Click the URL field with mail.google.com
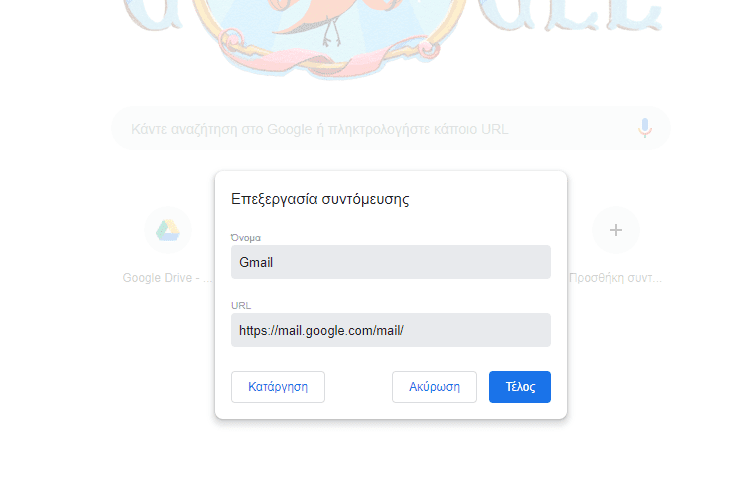750x500 pixels. tap(390, 330)
